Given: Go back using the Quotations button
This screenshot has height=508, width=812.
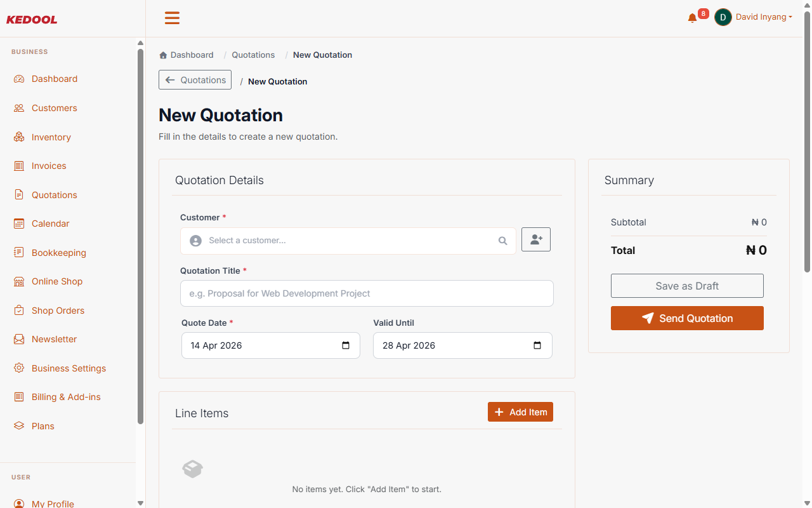Looking at the screenshot, I should click(x=195, y=80).
